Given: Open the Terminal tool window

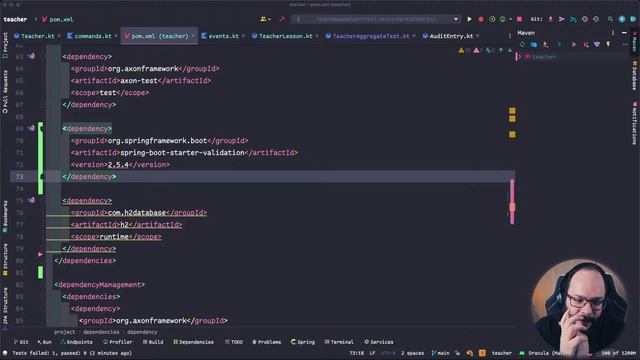Looking at the screenshot, I should (339, 342).
